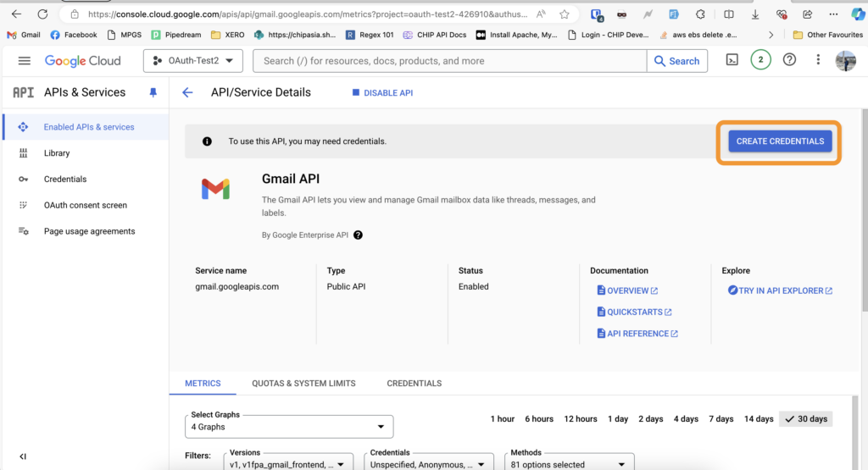The image size is (868, 470).
Task: Open the Facebook bookmark
Action: (x=74, y=35)
